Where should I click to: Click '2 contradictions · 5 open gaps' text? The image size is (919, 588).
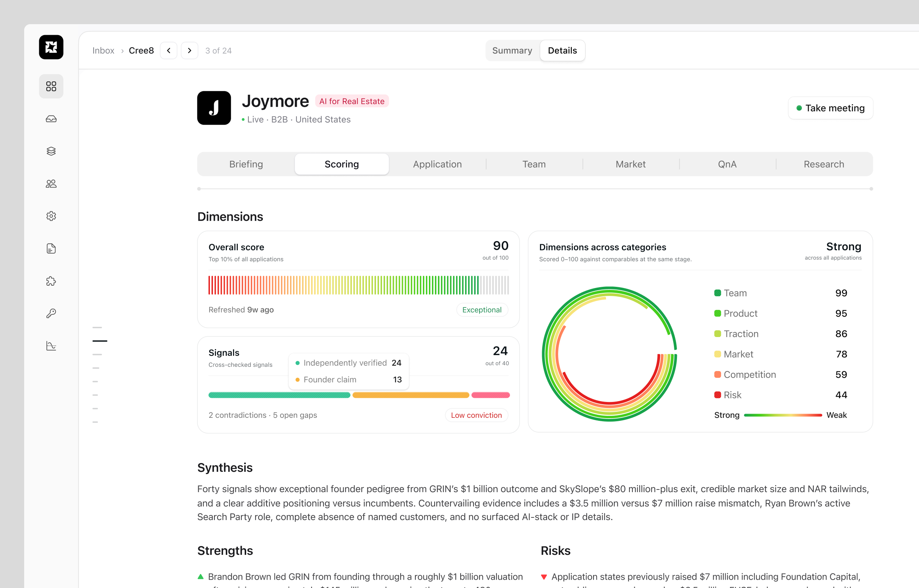263,415
